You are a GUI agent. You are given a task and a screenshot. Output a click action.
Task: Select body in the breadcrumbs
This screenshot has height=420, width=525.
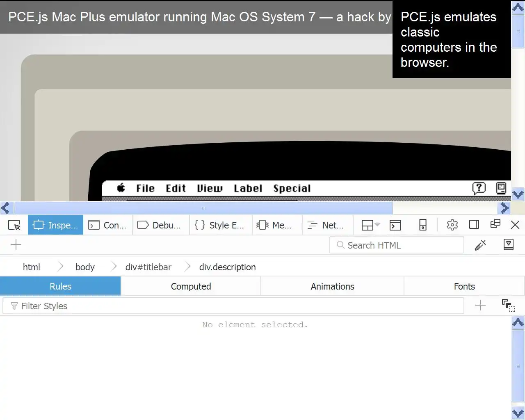click(x=85, y=267)
